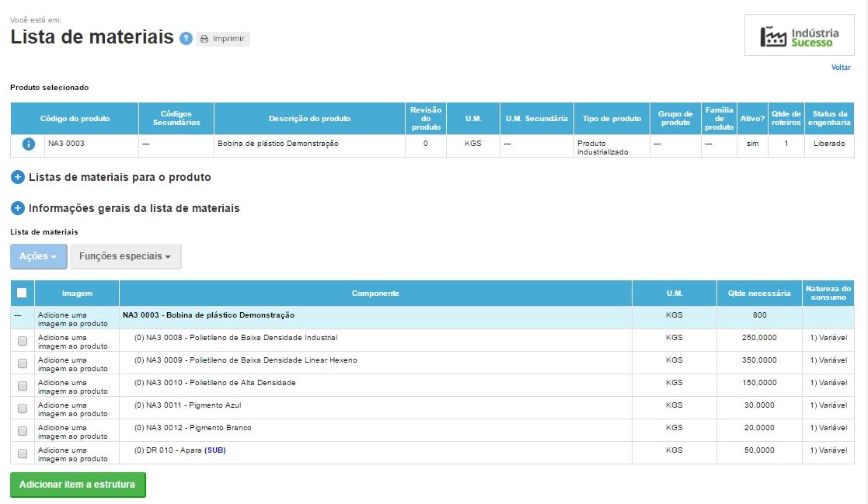Check the Polietileno de Alta Densidade checkbox
This screenshot has width=868, height=504.
[23, 386]
